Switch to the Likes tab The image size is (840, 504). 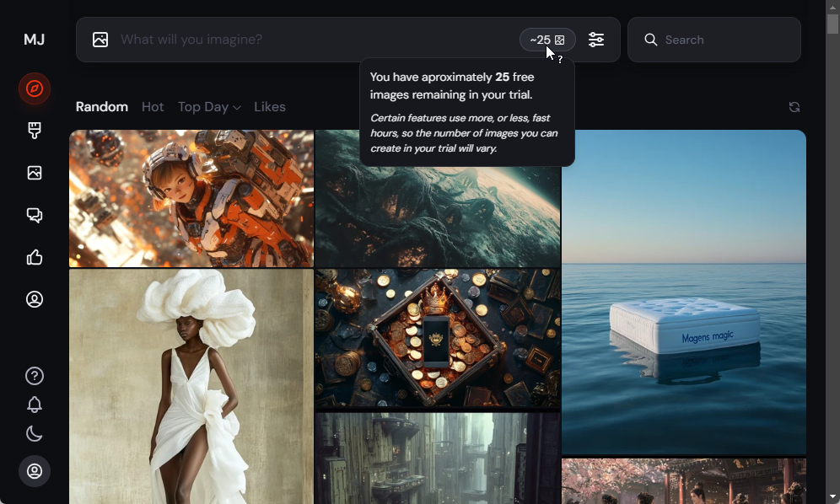point(269,106)
